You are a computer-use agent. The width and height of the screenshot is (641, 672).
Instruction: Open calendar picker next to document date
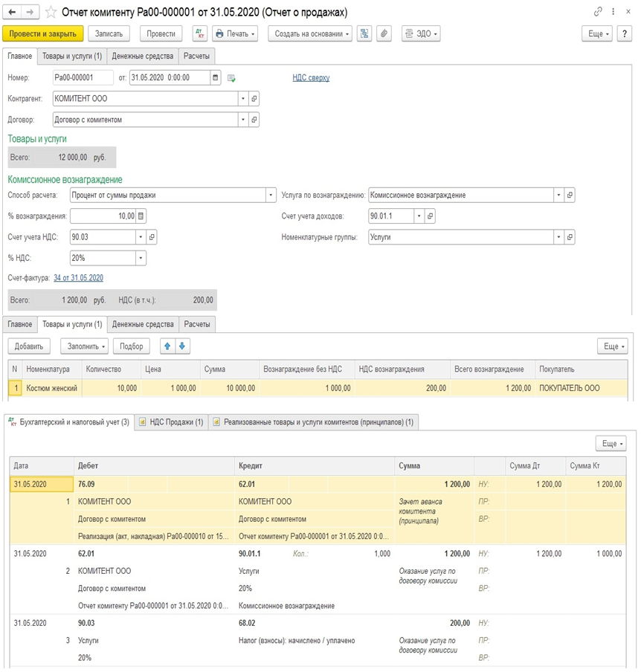point(215,77)
